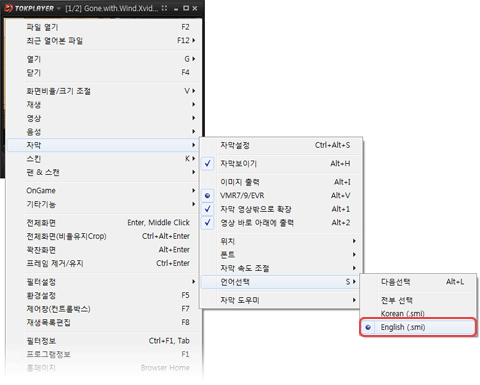480x385 pixels.
Task: Select English (.smi) subtitle language
Action: (x=418, y=327)
